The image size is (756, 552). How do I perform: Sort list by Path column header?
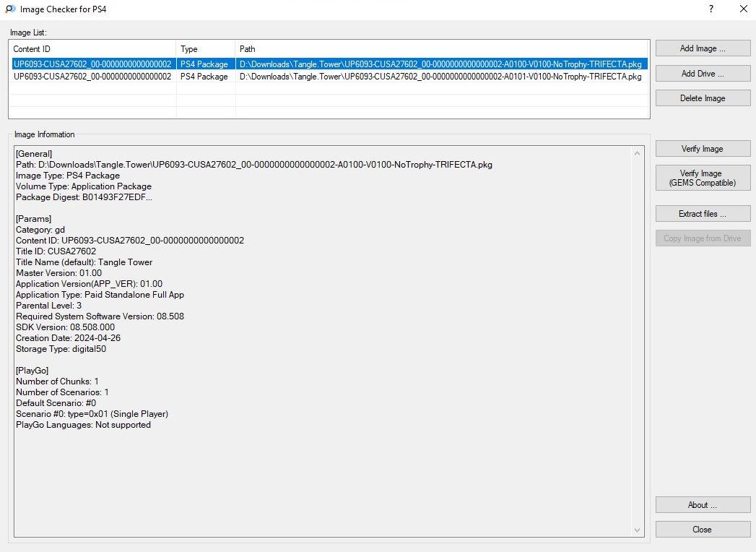coord(442,48)
